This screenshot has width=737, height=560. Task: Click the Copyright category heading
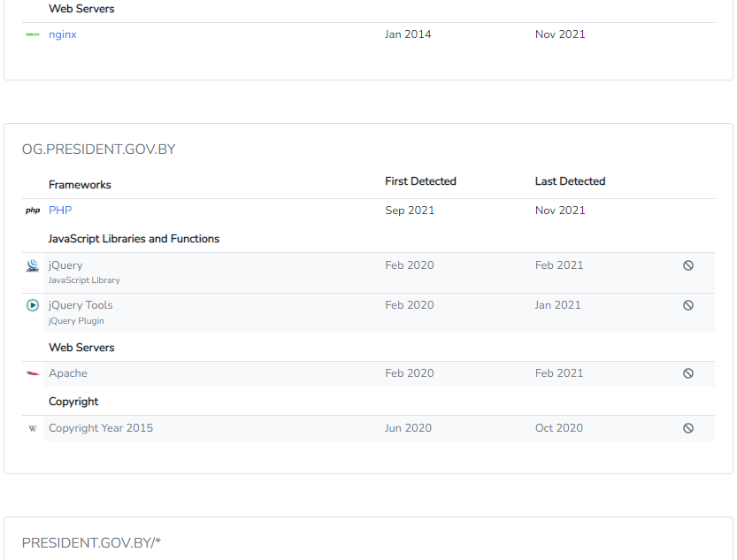pos(73,402)
